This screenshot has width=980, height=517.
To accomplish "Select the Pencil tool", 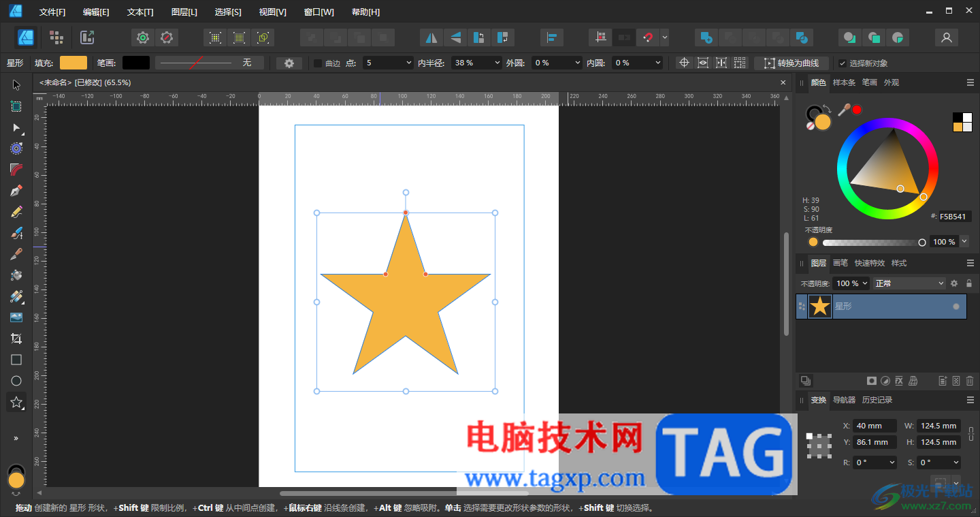I will [16, 212].
